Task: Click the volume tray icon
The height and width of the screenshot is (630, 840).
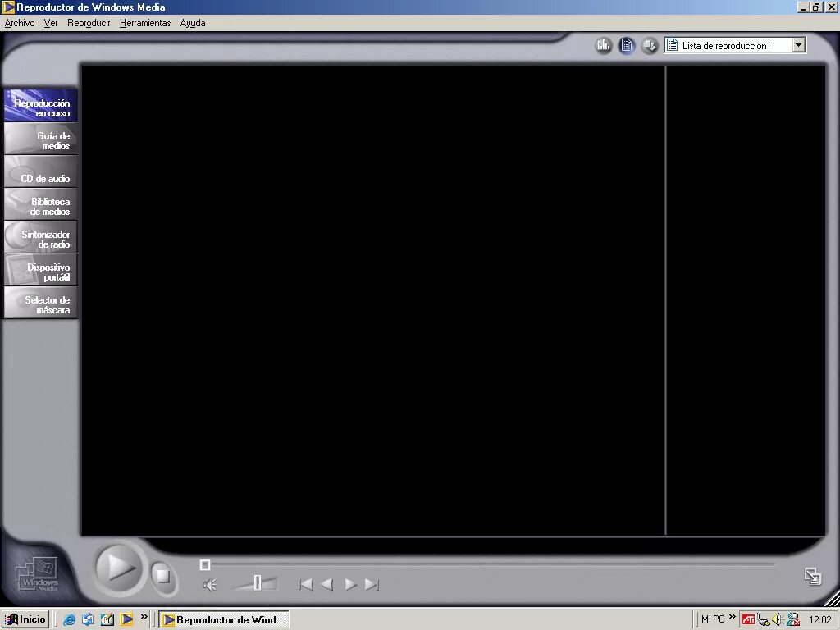Action: (x=778, y=620)
